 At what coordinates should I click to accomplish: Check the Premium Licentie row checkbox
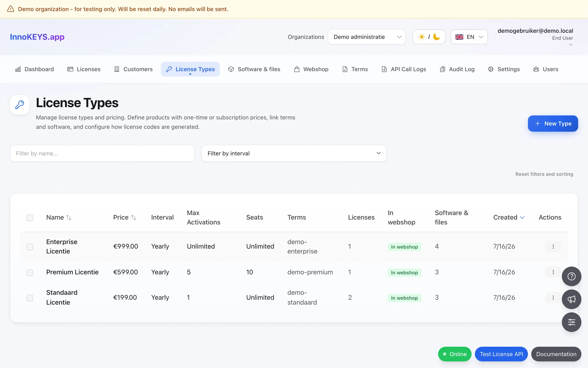click(30, 273)
